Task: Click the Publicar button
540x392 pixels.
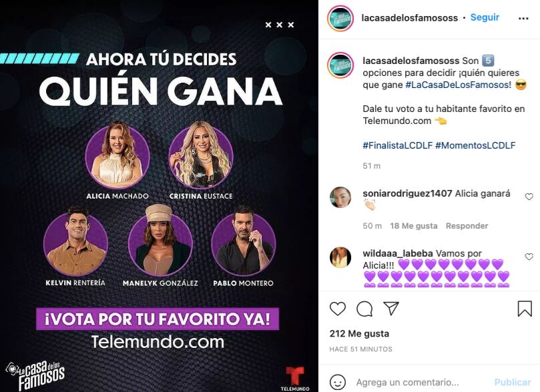Action: coord(513,383)
